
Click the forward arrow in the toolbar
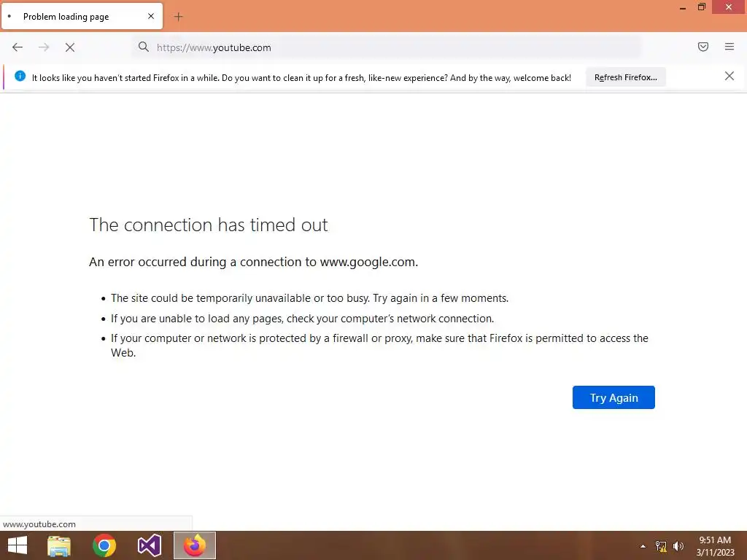[44, 47]
